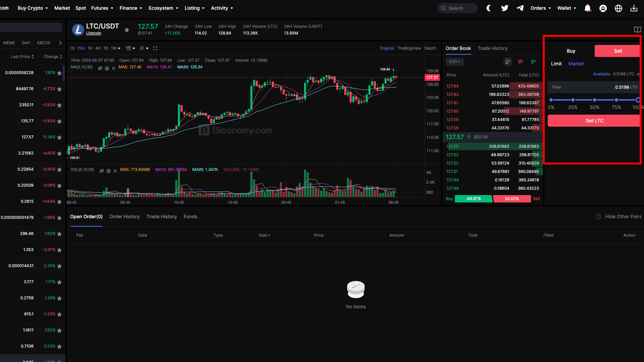The width and height of the screenshot is (644, 362).
Task: Open the language globe icon
Action: point(619,8)
